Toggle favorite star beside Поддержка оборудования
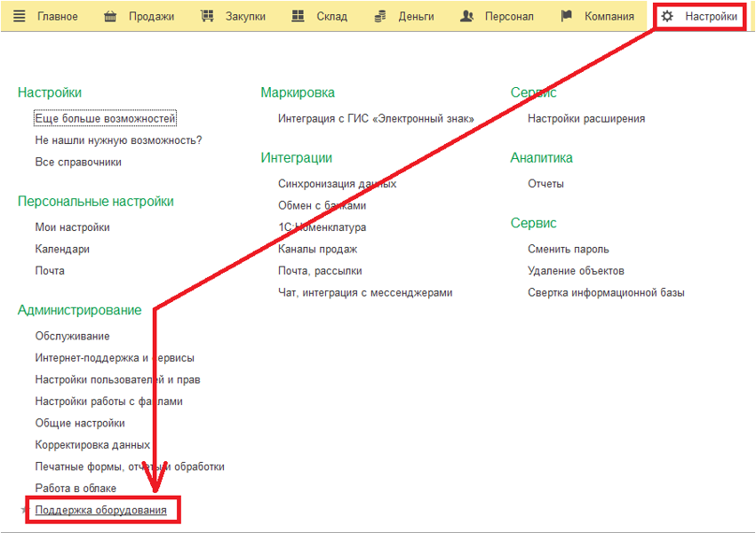Viewport: 756px width, 533px height. coord(24,511)
